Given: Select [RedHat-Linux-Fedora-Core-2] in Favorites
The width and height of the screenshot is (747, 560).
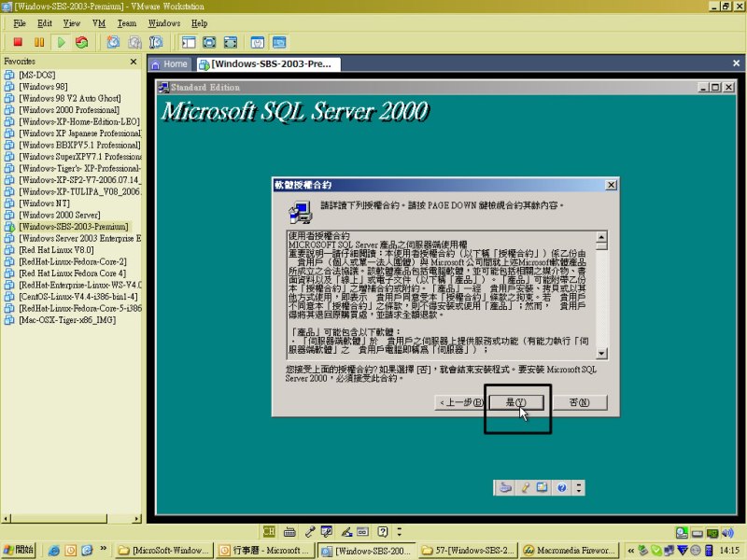Looking at the screenshot, I should click(x=73, y=262).
